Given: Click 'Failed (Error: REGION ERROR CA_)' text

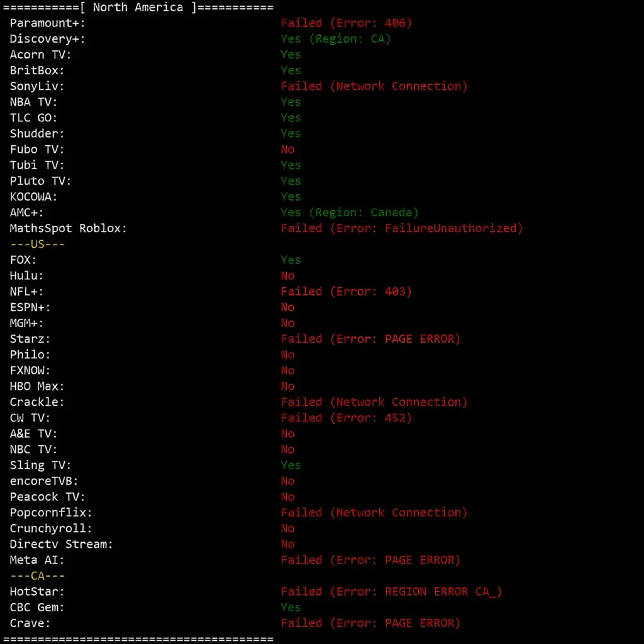Looking at the screenshot, I should click(391, 592).
